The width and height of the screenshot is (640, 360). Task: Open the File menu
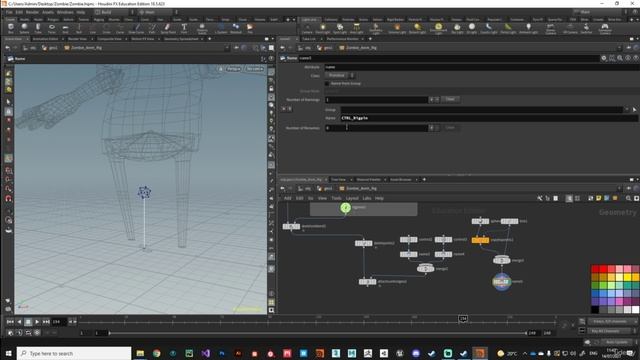[x=9, y=12]
